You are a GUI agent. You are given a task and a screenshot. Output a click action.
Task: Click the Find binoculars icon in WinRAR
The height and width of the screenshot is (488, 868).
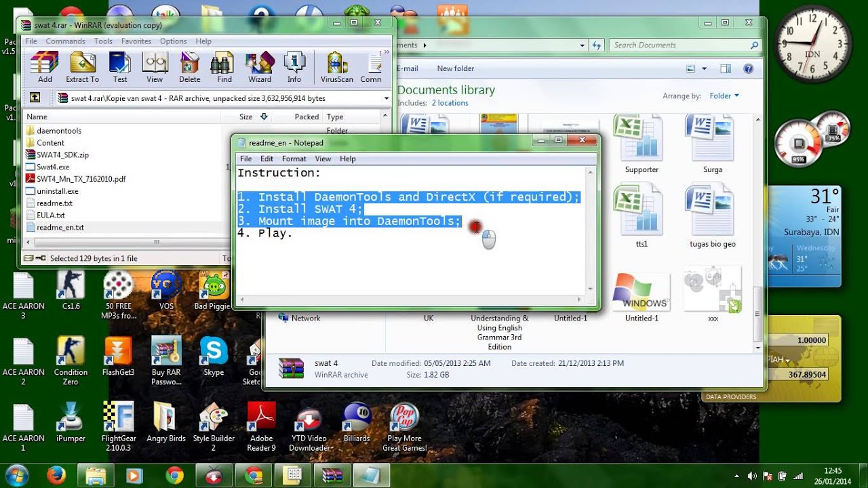tap(224, 67)
